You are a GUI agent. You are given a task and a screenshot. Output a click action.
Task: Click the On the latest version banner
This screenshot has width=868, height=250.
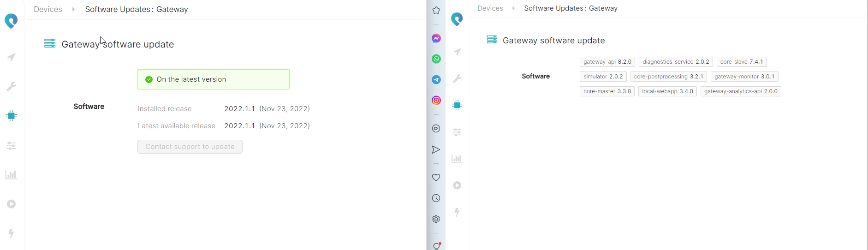214,79
